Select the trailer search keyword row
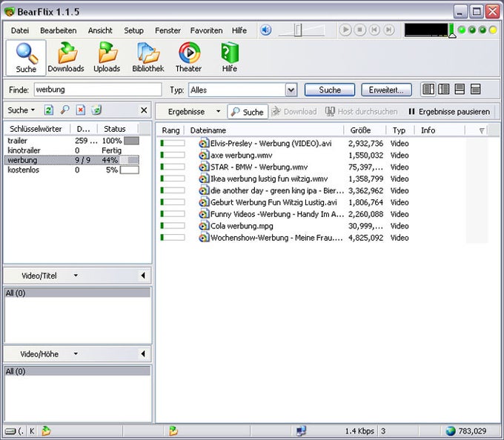 point(72,141)
